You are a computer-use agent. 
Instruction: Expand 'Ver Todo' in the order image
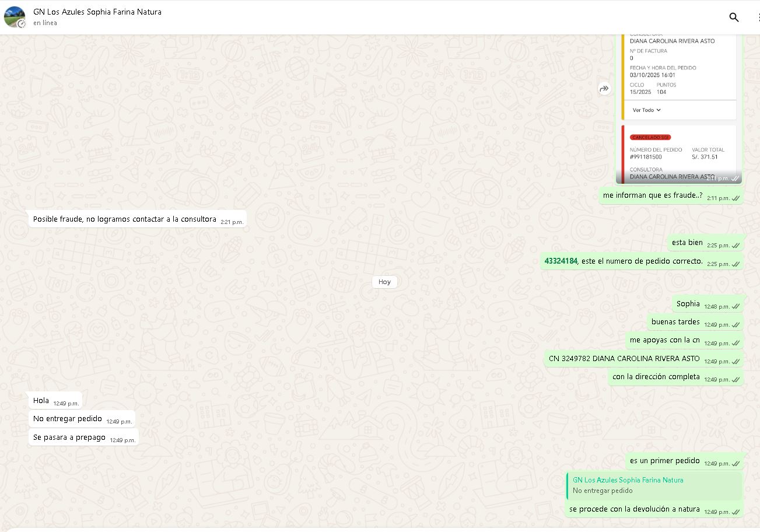click(x=647, y=110)
